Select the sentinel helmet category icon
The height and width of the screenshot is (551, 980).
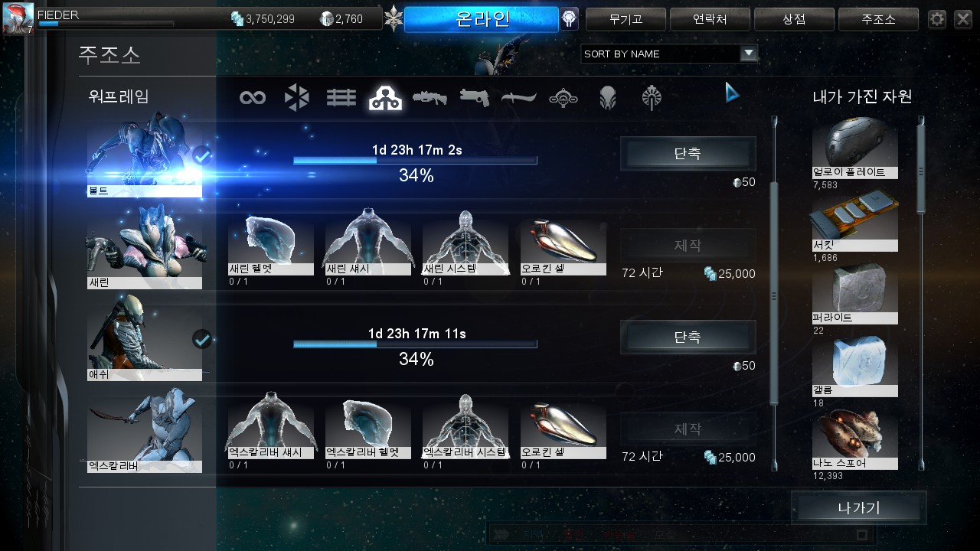607,97
